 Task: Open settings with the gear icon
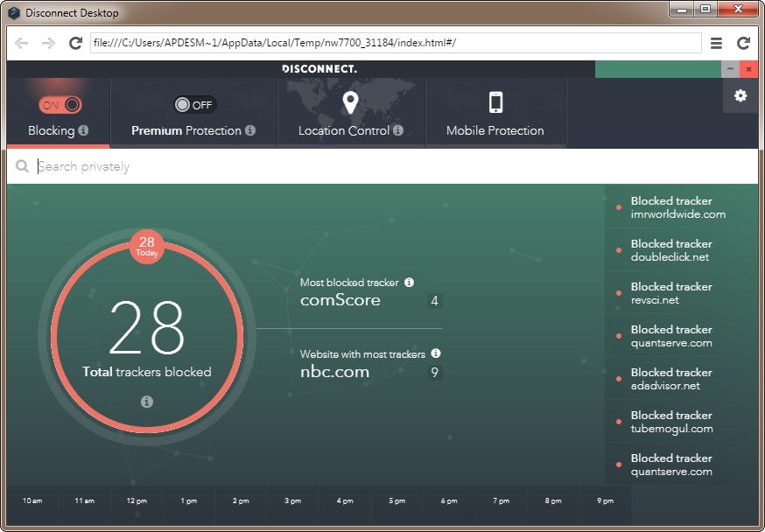740,95
